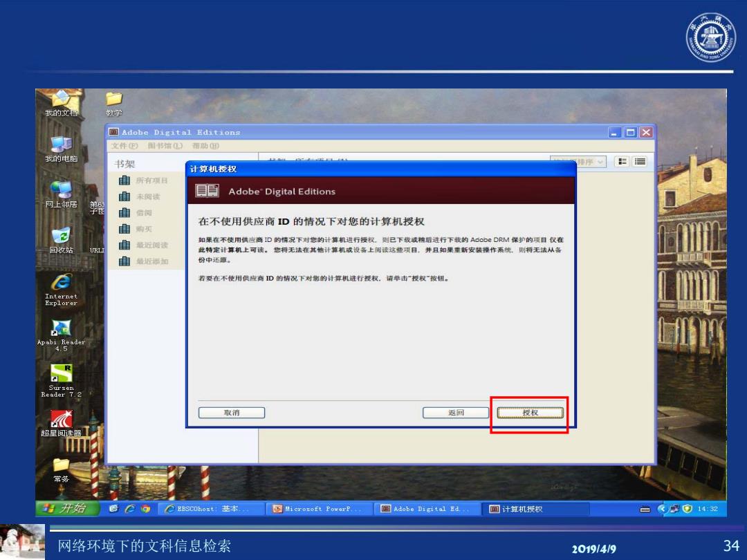Switch to the EBSCOhost taskbar window
Image resolution: width=747 pixels, height=560 pixels.
click(212, 509)
